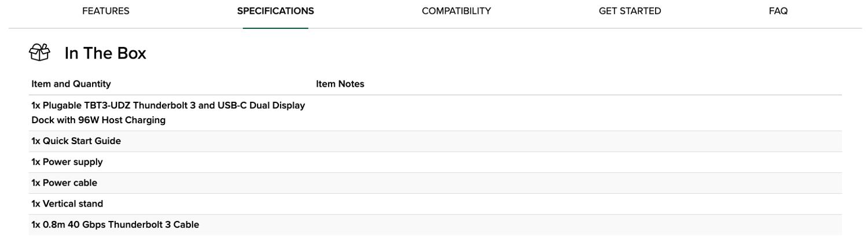Open the Features tab
The image size is (868, 243).
(106, 11)
